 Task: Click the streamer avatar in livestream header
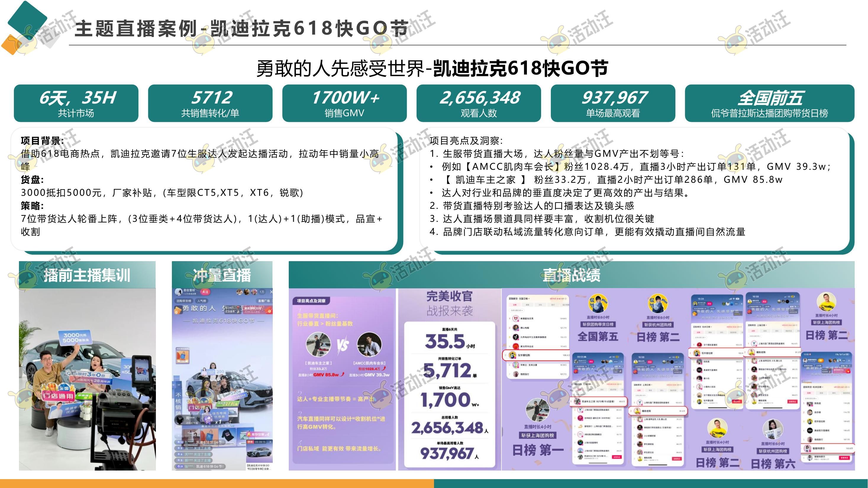pos(178,292)
